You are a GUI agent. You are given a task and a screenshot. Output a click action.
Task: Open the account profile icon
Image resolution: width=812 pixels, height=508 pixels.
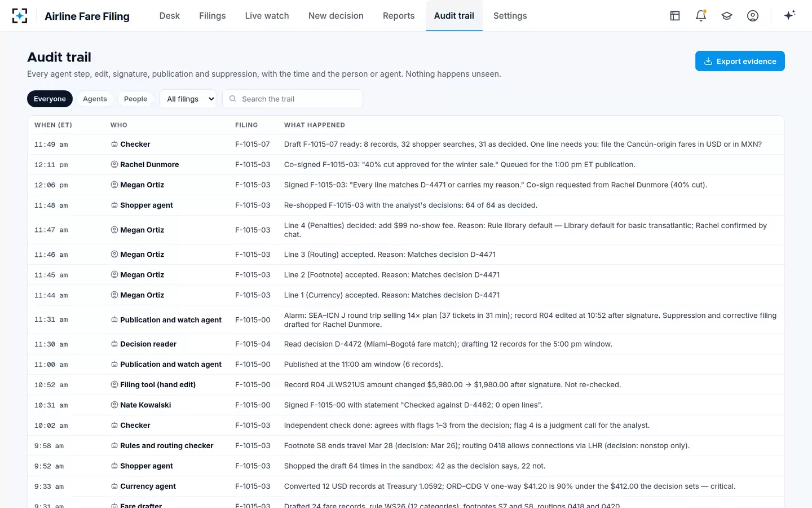click(753, 16)
